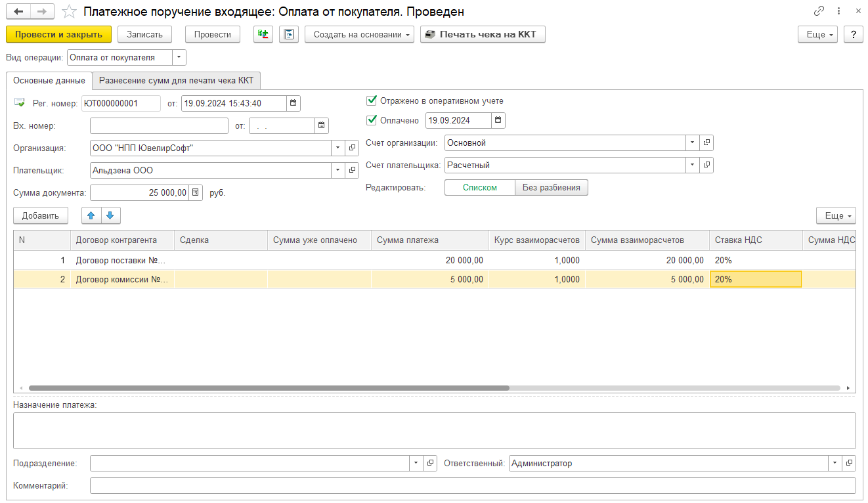Expand Ответственный dropdown
868x503 pixels.
point(836,463)
